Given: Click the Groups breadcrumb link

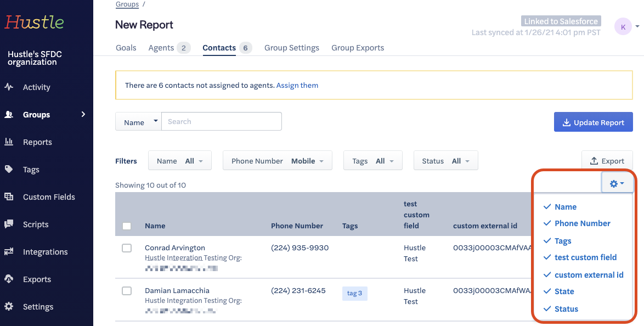Looking at the screenshot, I should [127, 4].
